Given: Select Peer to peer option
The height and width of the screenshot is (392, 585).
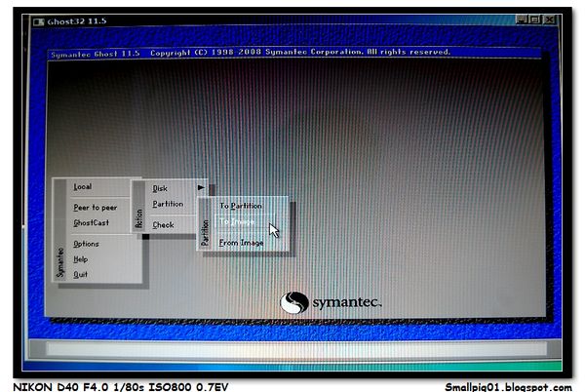Looking at the screenshot, I should (x=96, y=208).
